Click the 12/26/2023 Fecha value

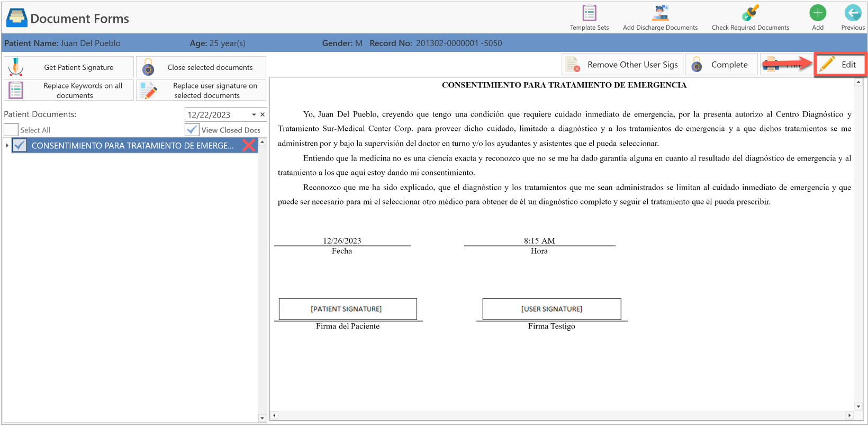click(342, 241)
